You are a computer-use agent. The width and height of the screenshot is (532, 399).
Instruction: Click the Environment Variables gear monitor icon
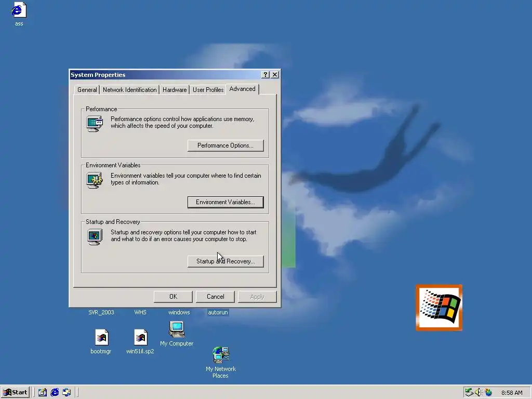point(95,180)
